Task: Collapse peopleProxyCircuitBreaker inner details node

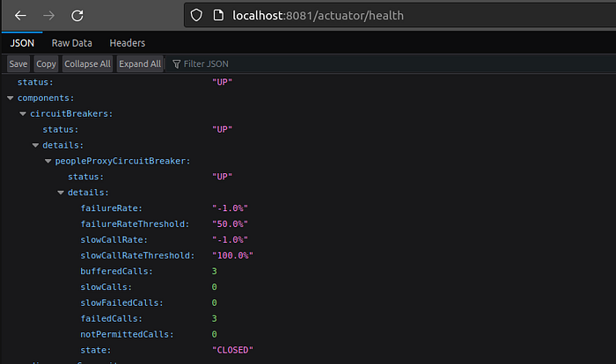Action: click(61, 193)
